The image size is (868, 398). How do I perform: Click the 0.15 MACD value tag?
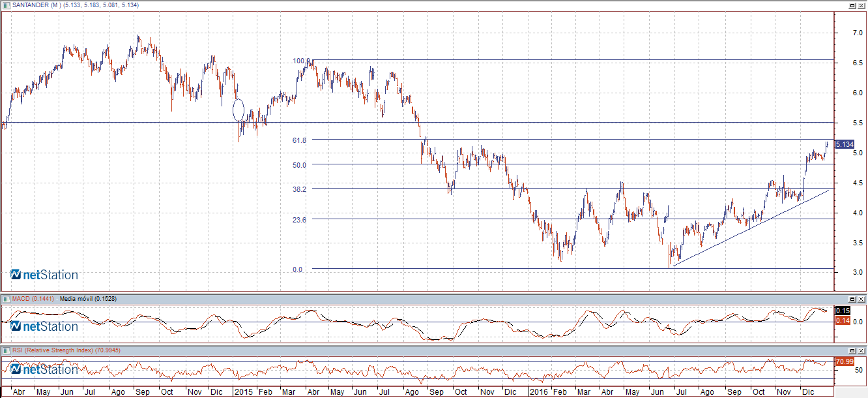pyautogui.click(x=841, y=311)
